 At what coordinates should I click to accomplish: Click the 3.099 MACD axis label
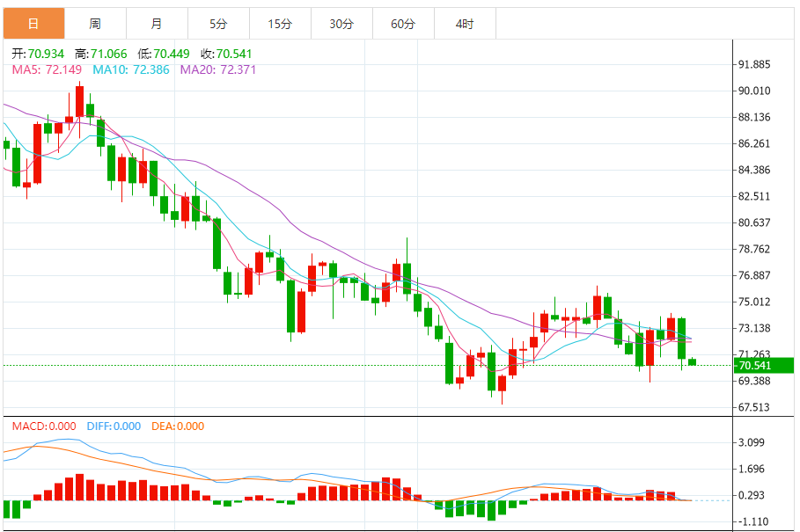(x=751, y=442)
